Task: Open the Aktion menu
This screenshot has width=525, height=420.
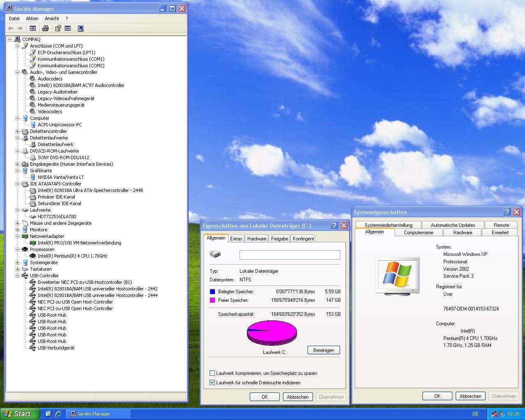Action: [32, 18]
